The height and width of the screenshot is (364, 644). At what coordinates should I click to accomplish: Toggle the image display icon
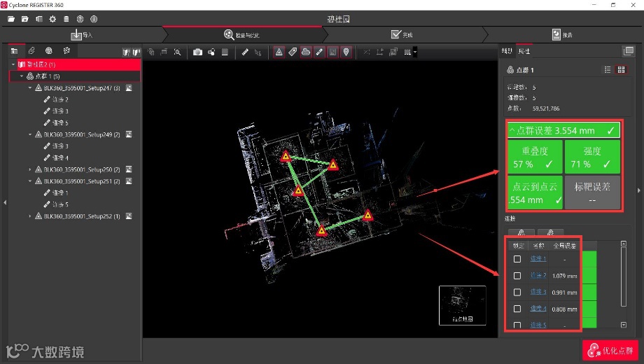pyautogui.click(x=332, y=52)
